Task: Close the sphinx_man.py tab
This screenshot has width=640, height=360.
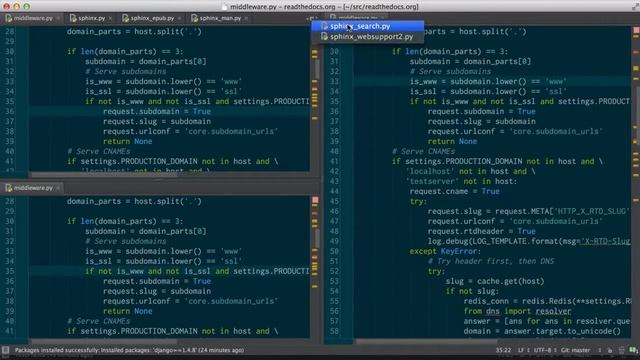Action: 246,18
